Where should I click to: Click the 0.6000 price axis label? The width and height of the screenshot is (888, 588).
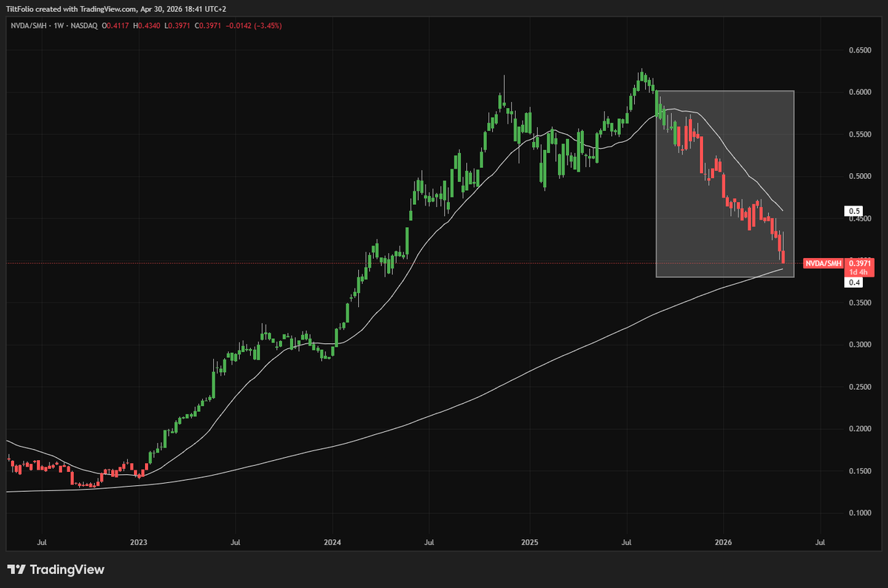pyautogui.click(x=859, y=92)
